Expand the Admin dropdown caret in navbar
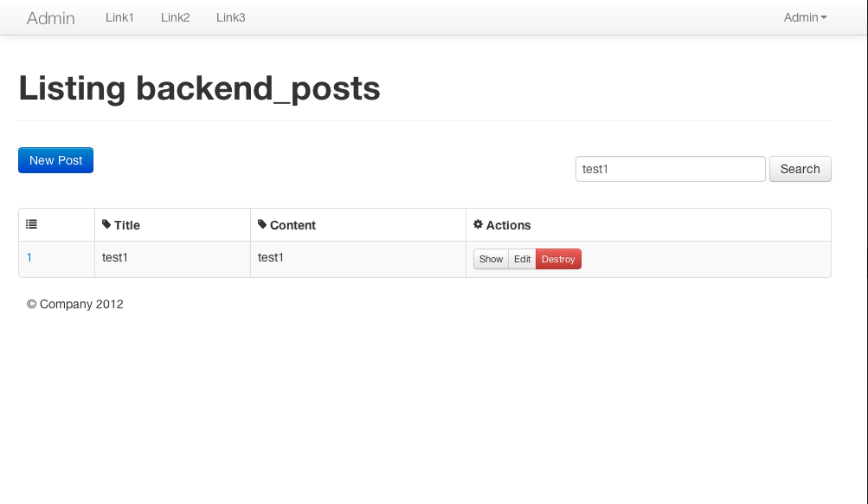Viewport: 868px width, 504px height. click(x=824, y=17)
